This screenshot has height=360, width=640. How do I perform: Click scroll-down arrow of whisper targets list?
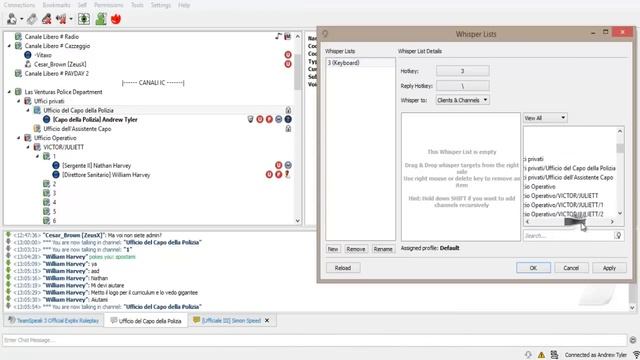pyautogui.click(x=620, y=213)
